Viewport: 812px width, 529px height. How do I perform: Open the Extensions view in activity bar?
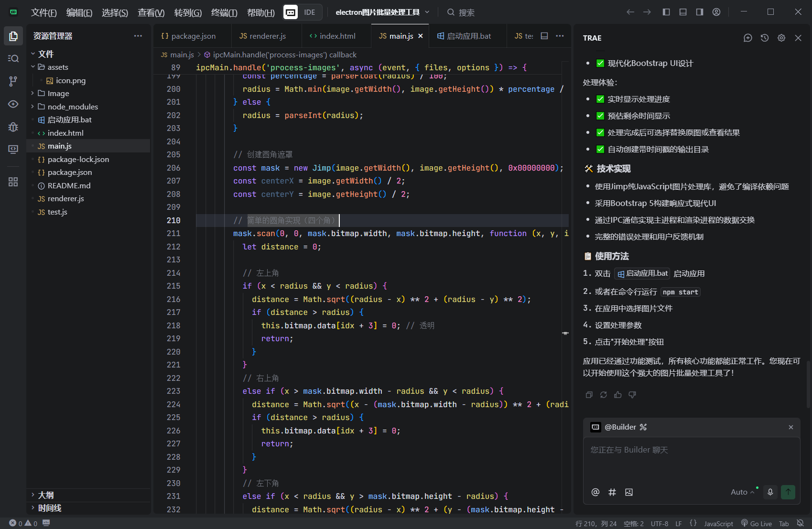coord(13,182)
